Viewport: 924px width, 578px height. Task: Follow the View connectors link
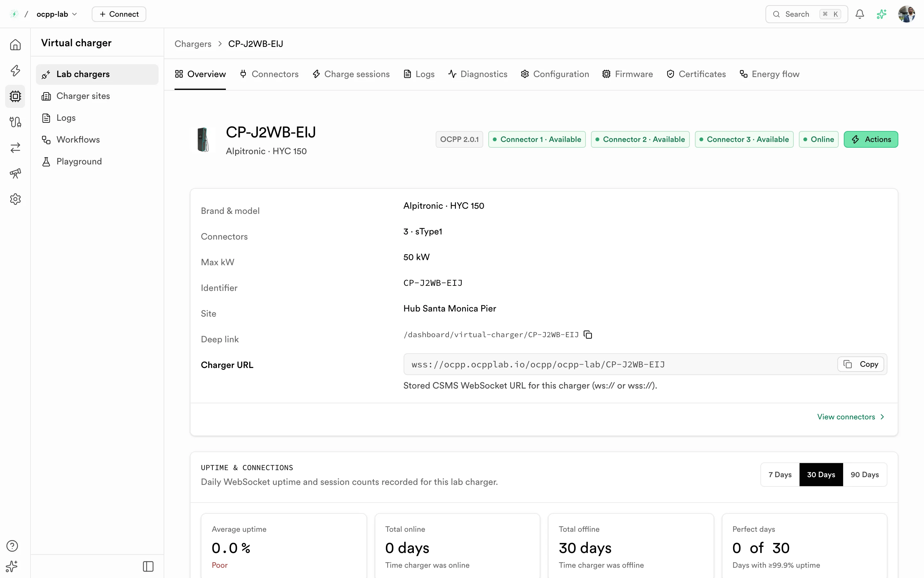851,417
